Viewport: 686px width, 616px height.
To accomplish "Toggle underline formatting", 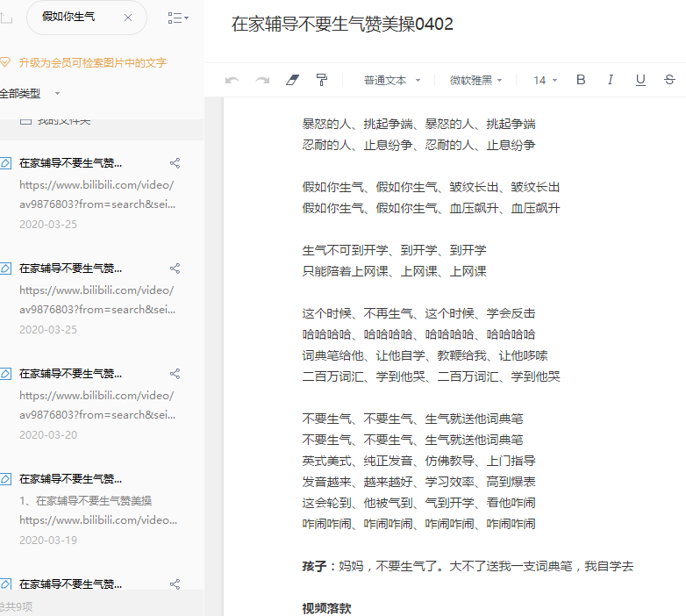I will point(640,80).
